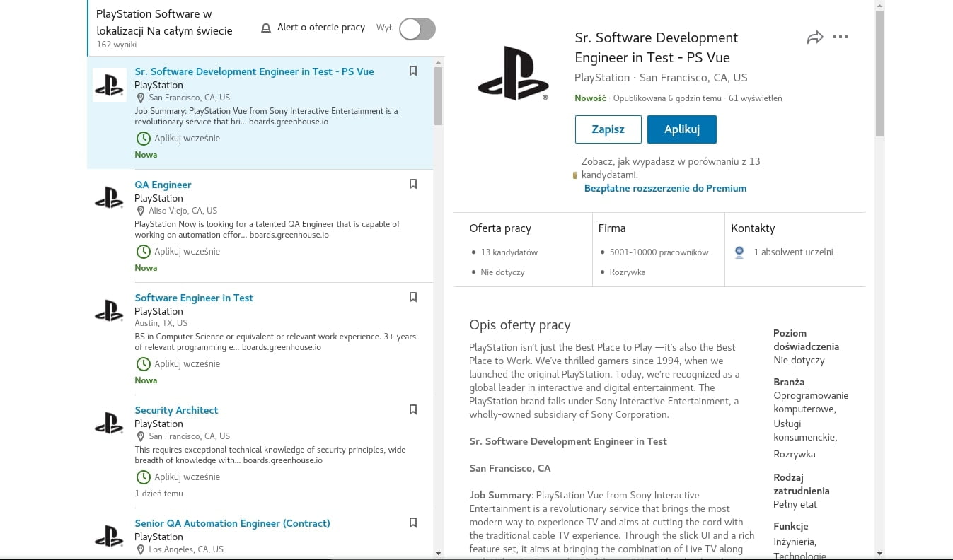Open the QA Engineer job title
Viewport: 953px width, 560px height.
point(163,185)
